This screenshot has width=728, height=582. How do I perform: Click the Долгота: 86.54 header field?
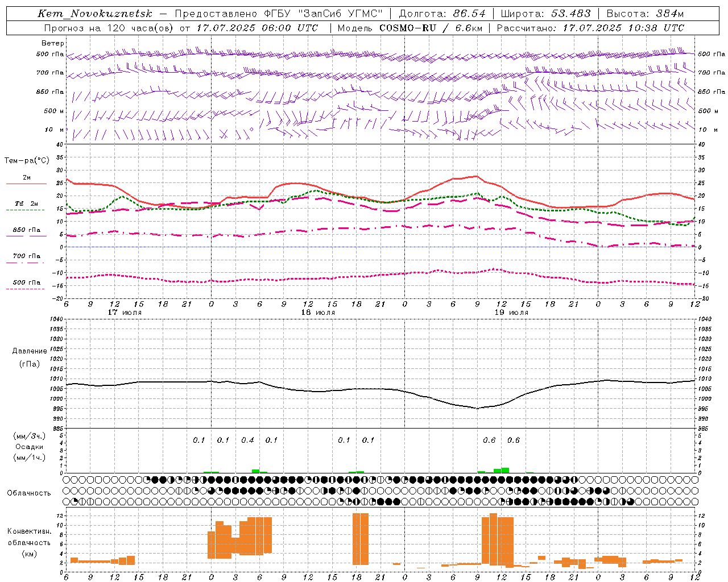442,14
